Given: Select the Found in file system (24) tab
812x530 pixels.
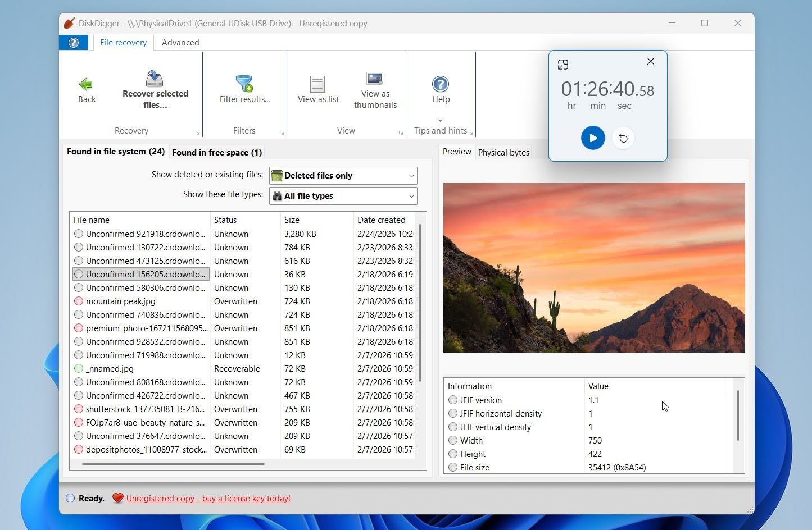Looking at the screenshot, I should pos(116,152).
